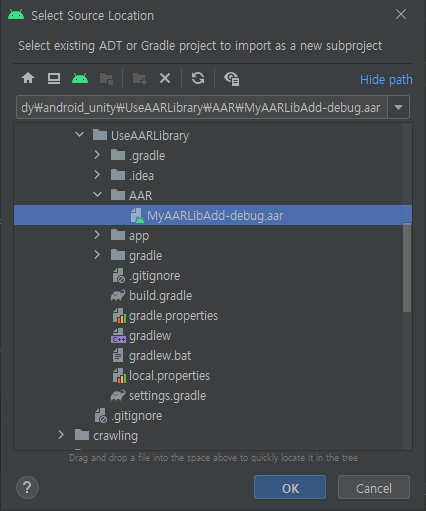Viewport: 426px width, 511px height.
Task: Select the .gradle folder
Action: pyautogui.click(x=147, y=156)
